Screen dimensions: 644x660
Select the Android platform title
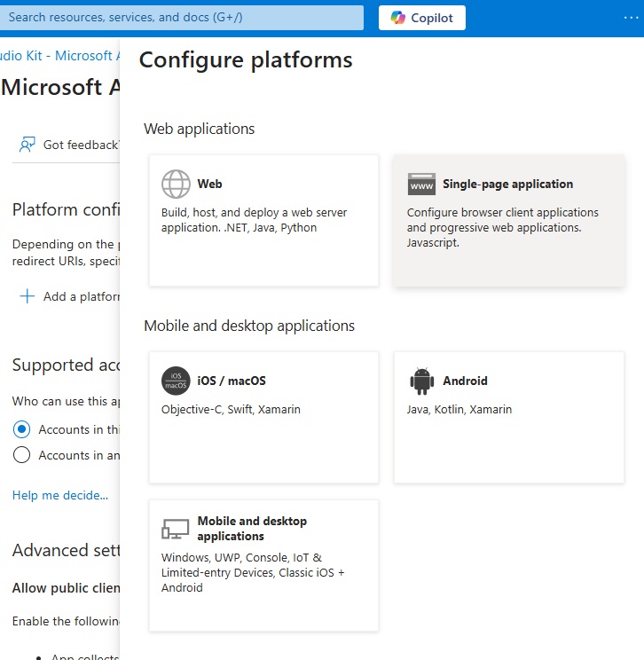[x=465, y=381]
